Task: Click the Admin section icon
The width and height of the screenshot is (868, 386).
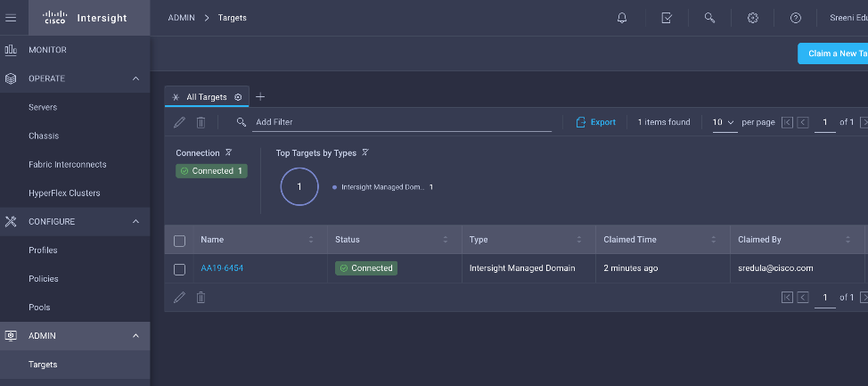Action: point(11,335)
